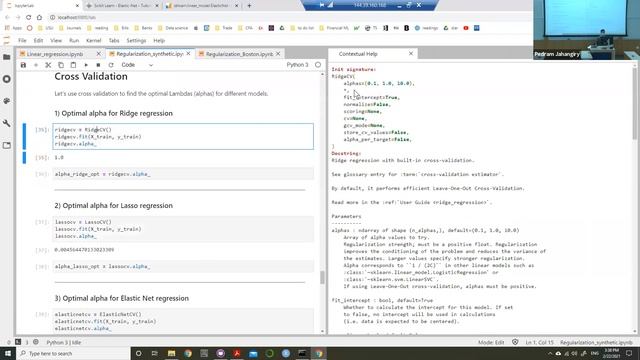Viewport: 640px width, 360px height.
Task: Click the cell output value 1.0
Action: (59, 158)
